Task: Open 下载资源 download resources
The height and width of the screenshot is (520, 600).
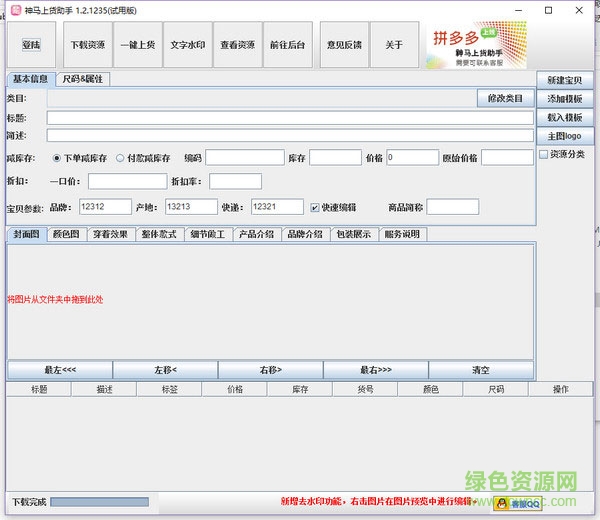Action: [88, 45]
